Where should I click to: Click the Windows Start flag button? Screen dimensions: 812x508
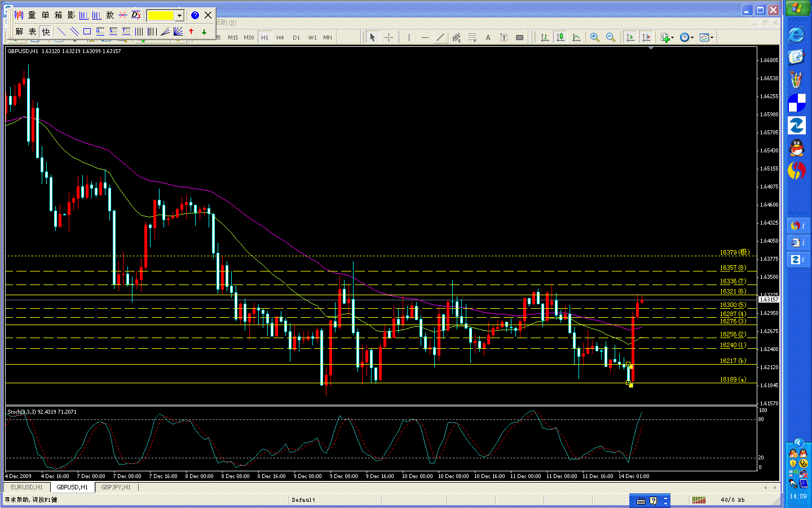pyautogui.click(x=797, y=8)
